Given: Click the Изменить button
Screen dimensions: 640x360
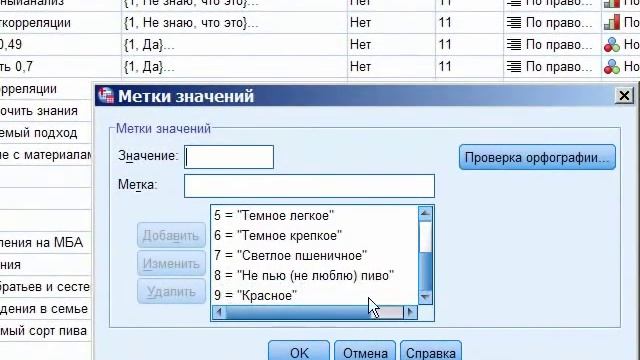Looking at the screenshot, I should 171,264.
